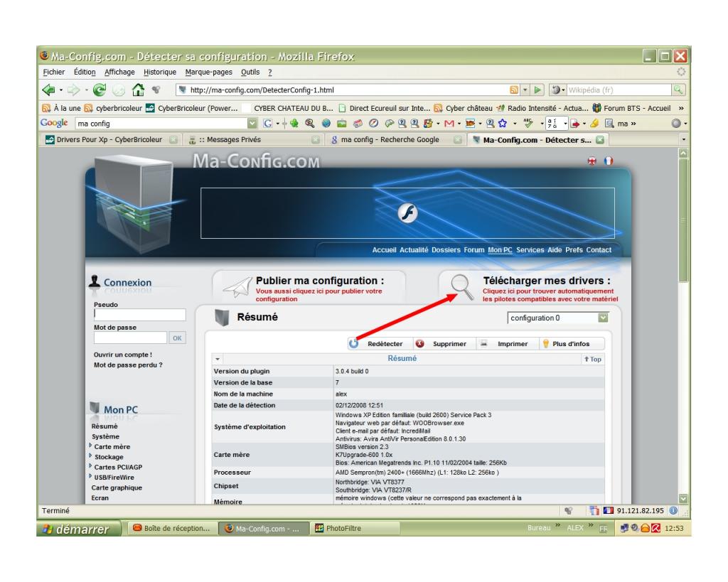Open the Fichier menu
728x582 pixels.
click(54, 72)
